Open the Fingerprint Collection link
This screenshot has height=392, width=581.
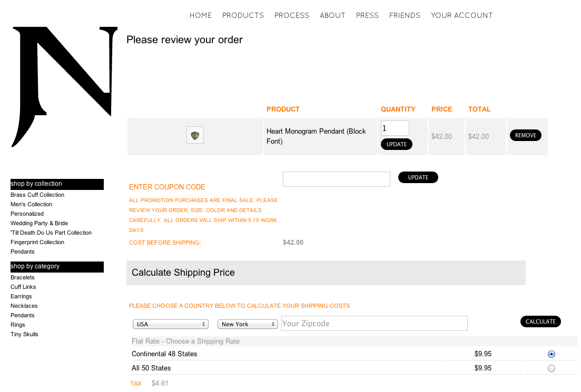coord(37,242)
